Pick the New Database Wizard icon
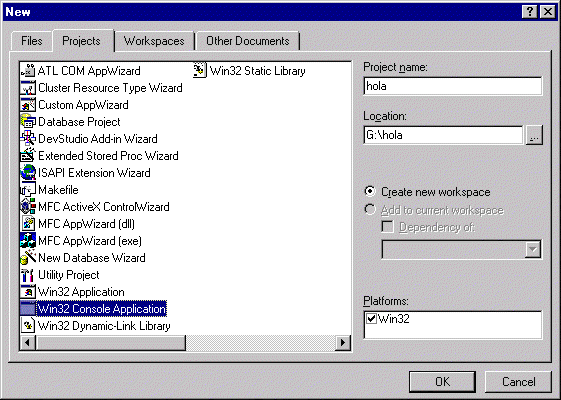Screen dimensions: 561x400 click(x=28, y=258)
